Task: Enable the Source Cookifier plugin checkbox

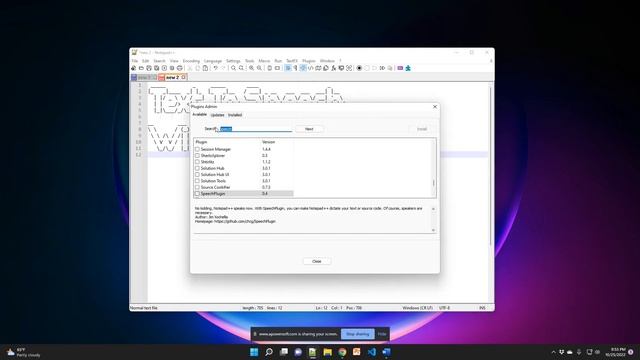Action: click(x=197, y=187)
